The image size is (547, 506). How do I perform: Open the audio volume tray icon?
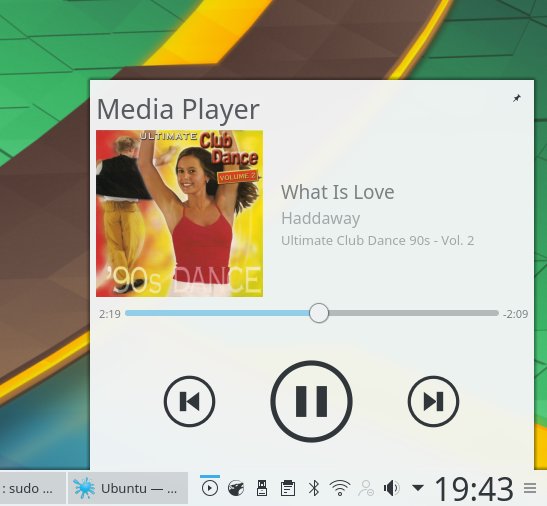[392, 488]
